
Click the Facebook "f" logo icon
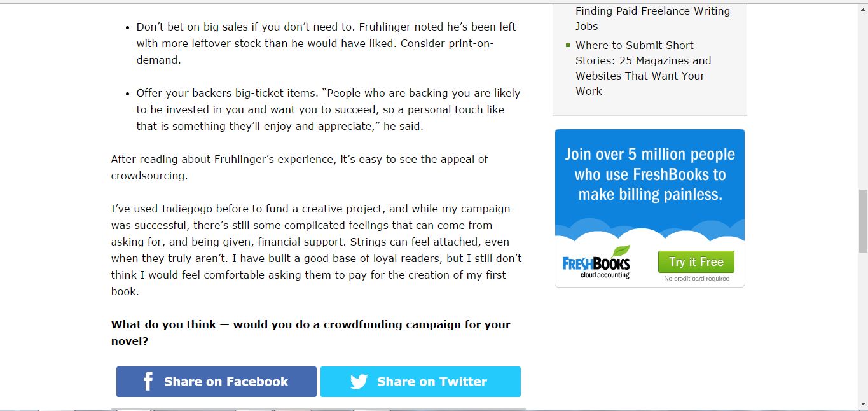148,382
